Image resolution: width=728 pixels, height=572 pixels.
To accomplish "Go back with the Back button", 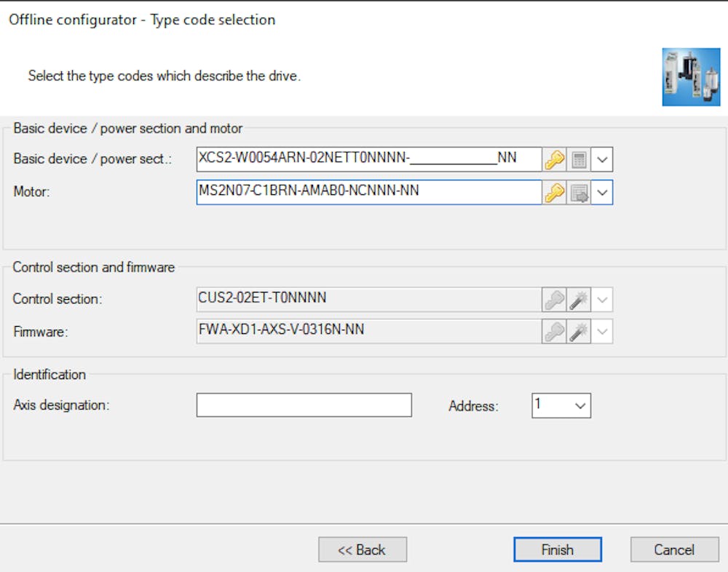I will 363,549.
